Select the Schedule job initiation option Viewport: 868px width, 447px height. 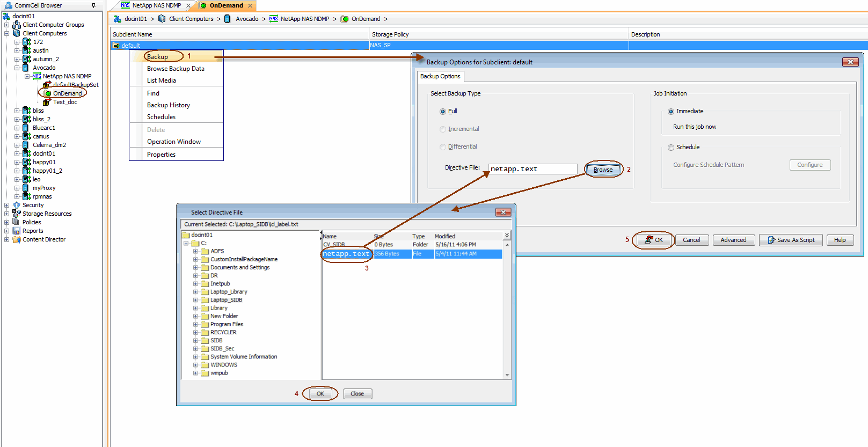(x=671, y=148)
